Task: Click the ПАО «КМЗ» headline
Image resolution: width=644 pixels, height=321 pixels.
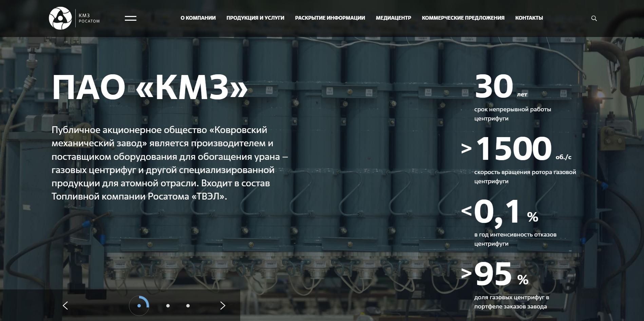Action: [x=150, y=87]
